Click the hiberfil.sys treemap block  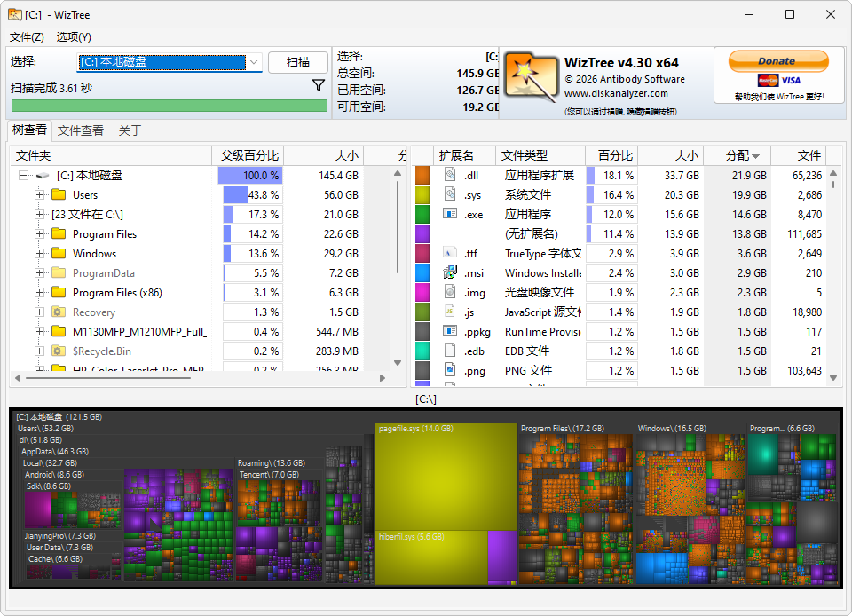tap(432, 557)
